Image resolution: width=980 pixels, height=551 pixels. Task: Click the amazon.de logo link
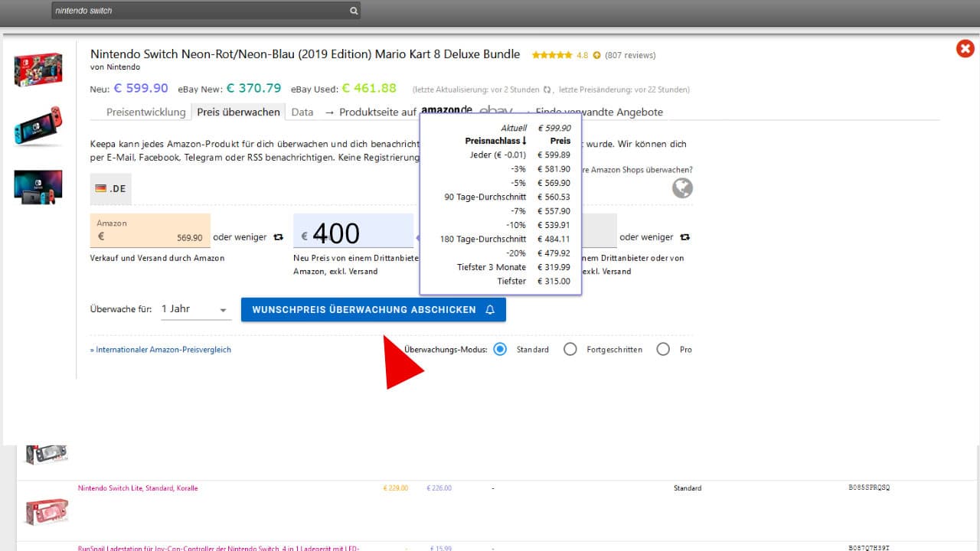(446, 110)
